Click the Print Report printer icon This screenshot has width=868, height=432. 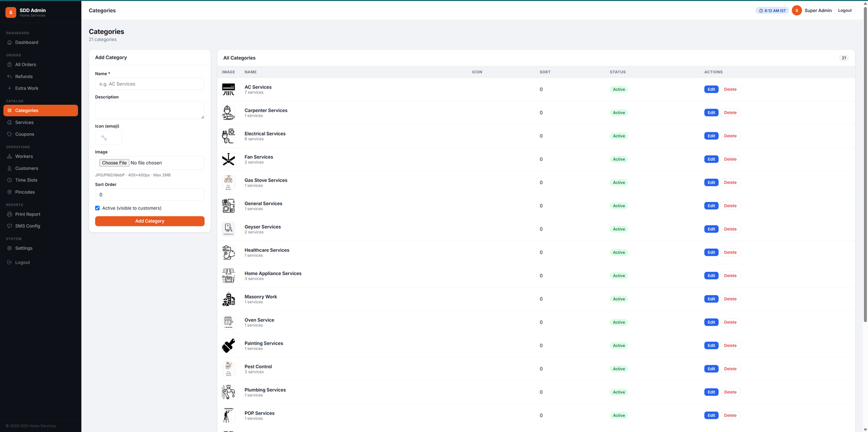point(9,214)
